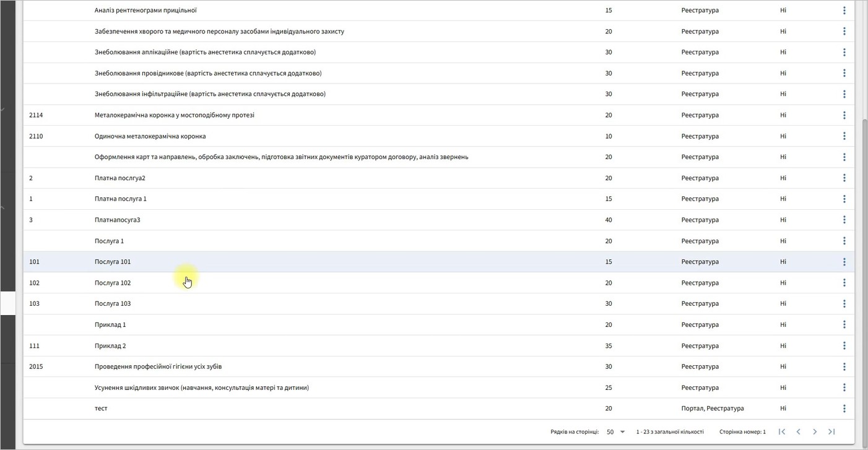The height and width of the screenshot is (450, 868).
Task: Open more options for Аналіз рентгенограми прицільної
Action: [x=844, y=11]
